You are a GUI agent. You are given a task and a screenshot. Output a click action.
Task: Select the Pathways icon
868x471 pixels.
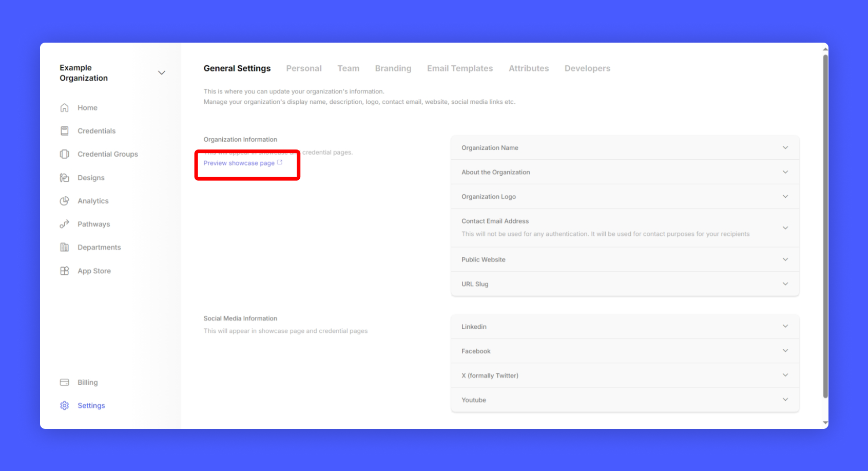(64, 224)
